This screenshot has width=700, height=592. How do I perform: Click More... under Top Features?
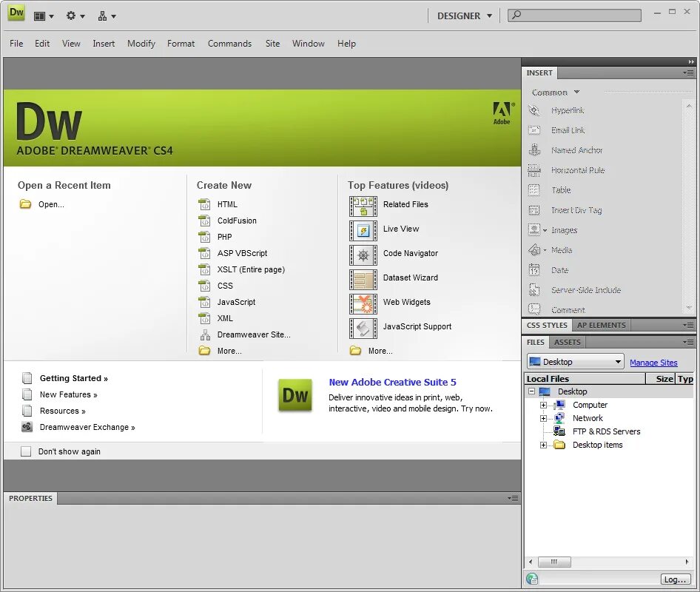pos(380,351)
